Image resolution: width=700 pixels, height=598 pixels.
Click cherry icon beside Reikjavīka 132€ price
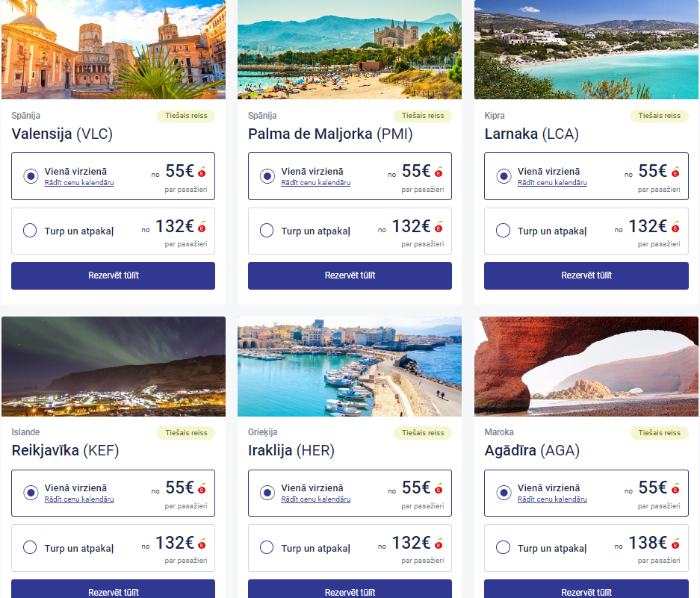point(202,544)
